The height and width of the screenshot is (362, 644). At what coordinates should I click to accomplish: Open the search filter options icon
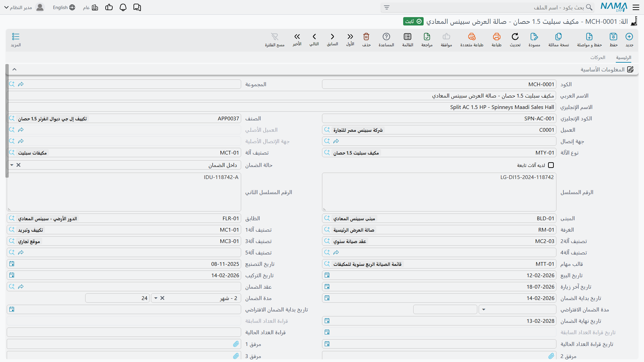pyautogui.click(x=387, y=7)
